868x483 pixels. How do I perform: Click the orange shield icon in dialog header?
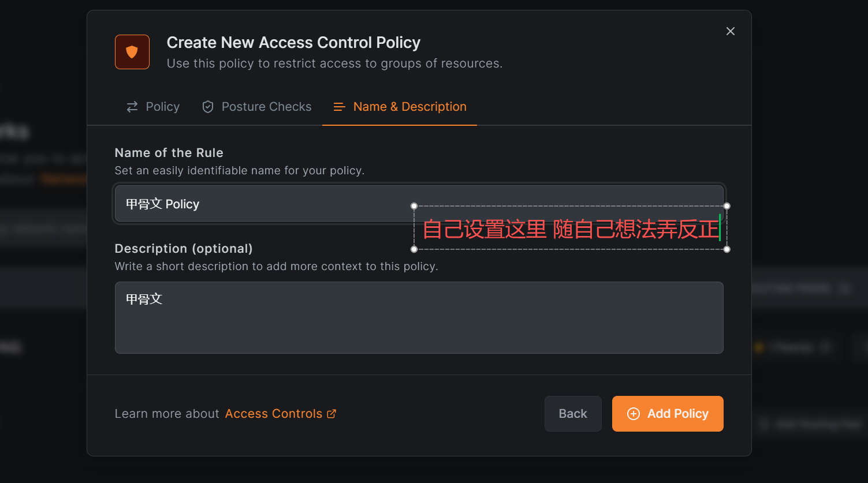(132, 52)
